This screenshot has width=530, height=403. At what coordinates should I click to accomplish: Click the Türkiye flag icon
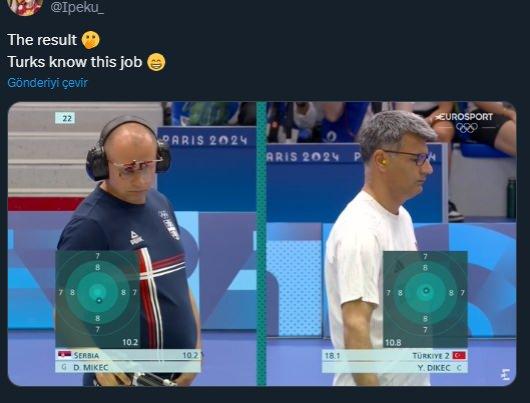pos(459,355)
